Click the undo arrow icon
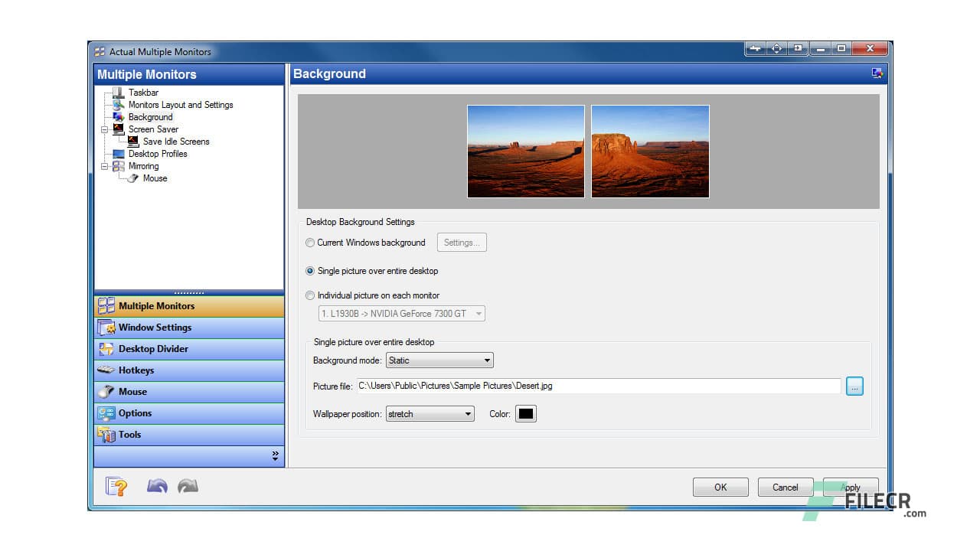The image size is (980, 551). point(157,486)
